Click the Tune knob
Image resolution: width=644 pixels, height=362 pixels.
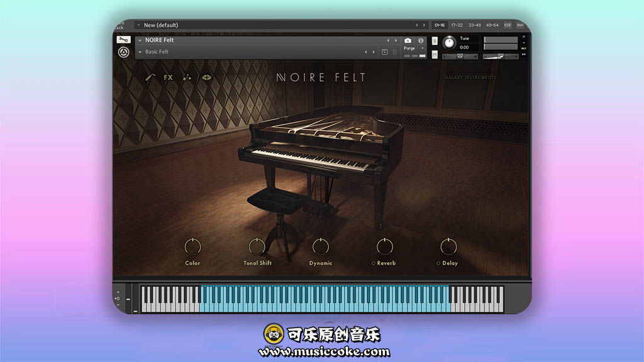(x=449, y=43)
